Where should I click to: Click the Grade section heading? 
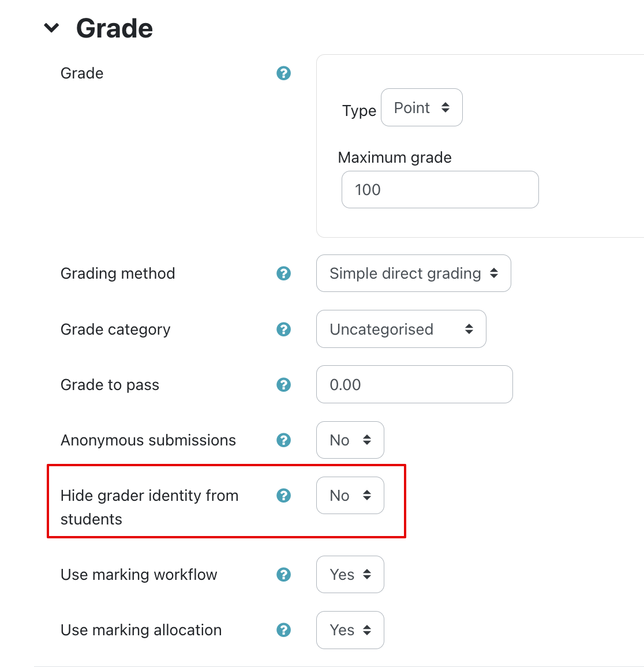tap(114, 28)
